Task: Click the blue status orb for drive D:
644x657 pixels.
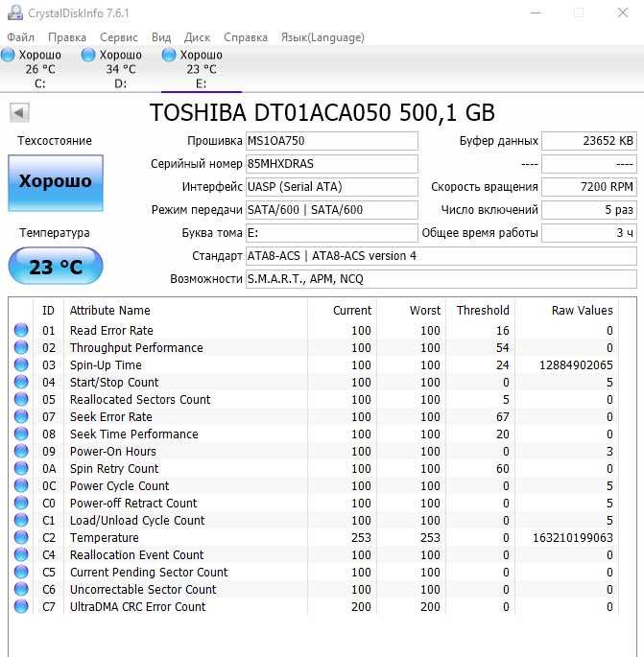Action: pos(88,55)
